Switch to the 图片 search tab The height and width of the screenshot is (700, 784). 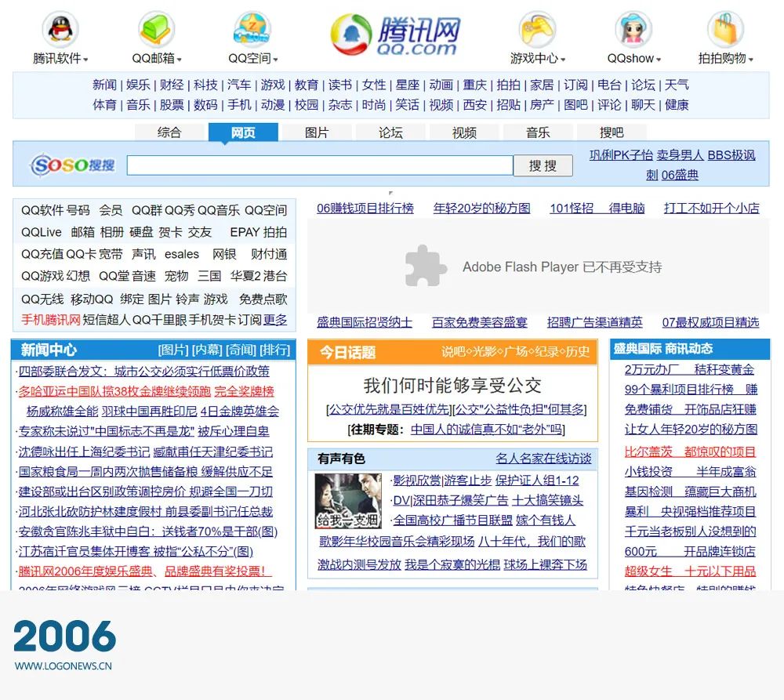(317, 132)
